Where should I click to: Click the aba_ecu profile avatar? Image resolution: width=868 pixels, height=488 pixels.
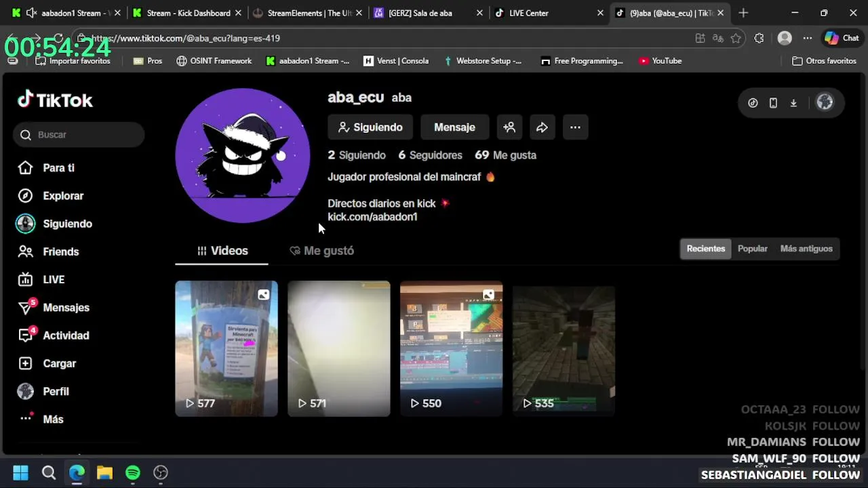point(242,155)
